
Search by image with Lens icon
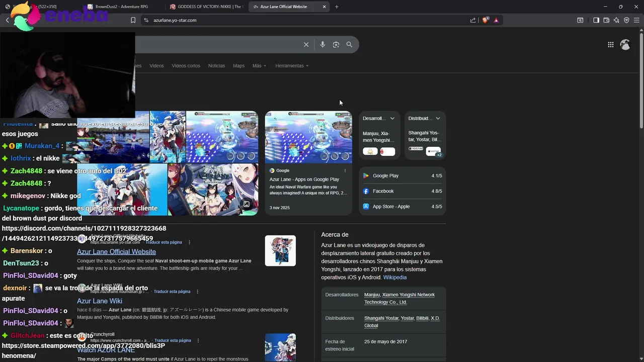coord(336,45)
